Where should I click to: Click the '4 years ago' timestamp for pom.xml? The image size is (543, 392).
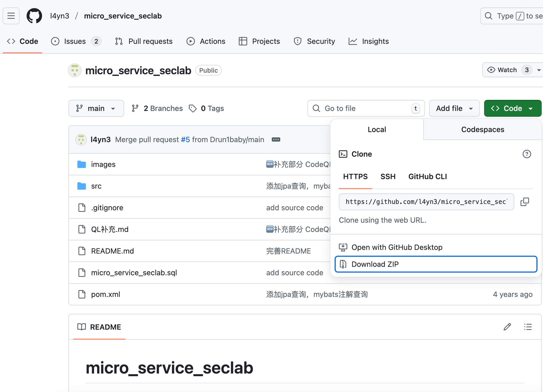click(x=513, y=294)
